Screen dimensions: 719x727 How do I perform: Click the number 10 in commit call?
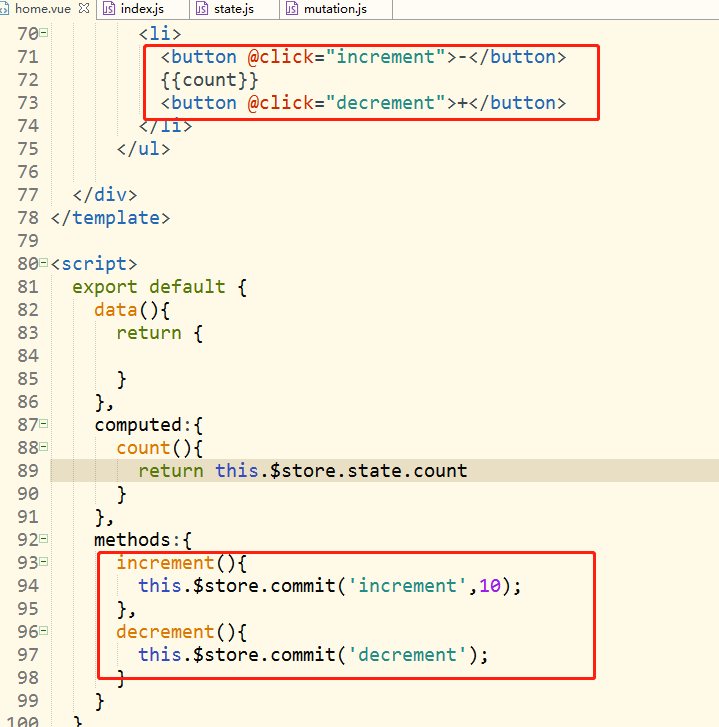coord(490,586)
